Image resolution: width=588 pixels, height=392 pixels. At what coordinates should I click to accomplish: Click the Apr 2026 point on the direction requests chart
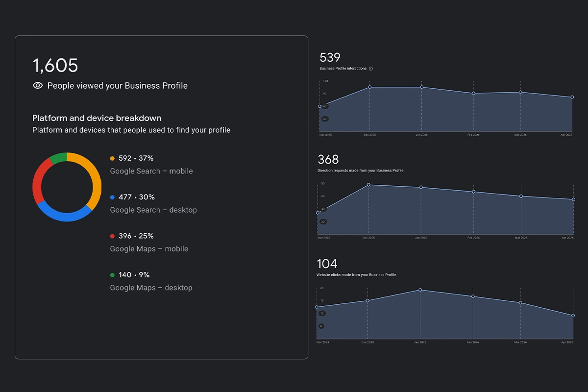click(573, 199)
